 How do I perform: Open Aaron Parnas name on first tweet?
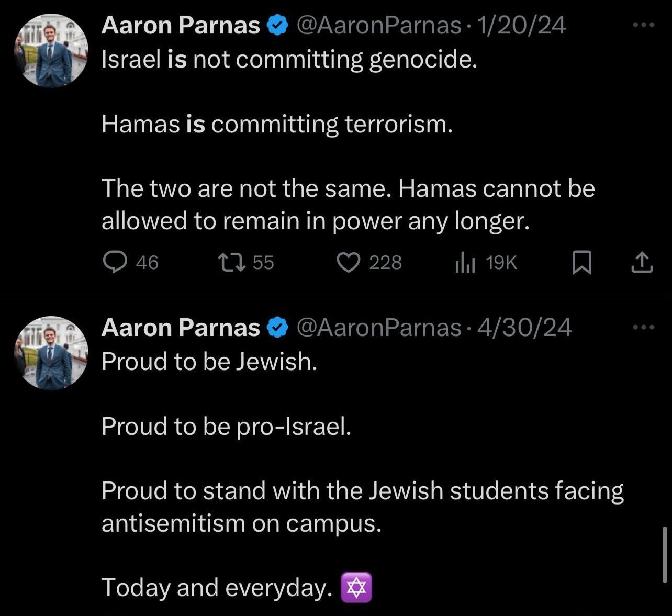[181, 25]
